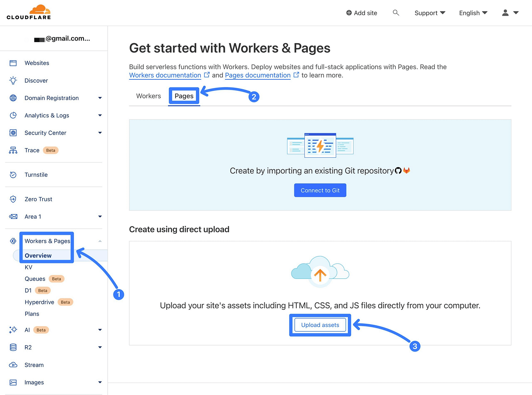
Task: Click the Beta badge next to AI
Action: (x=41, y=330)
